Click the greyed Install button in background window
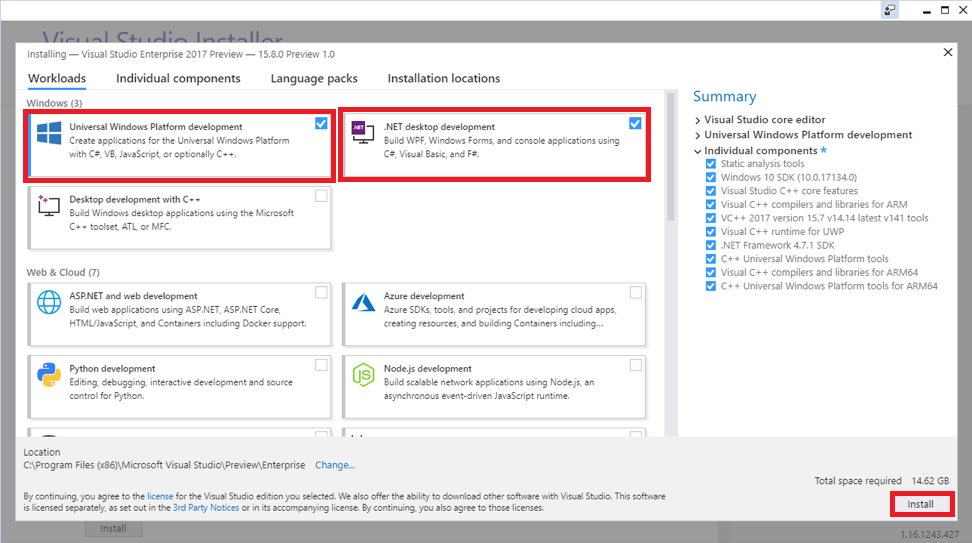This screenshot has width=972, height=543. [113, 529]
